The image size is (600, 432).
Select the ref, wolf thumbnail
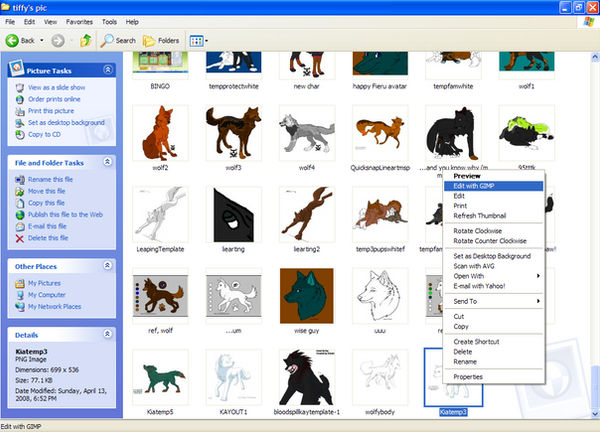(x=160, y=295)
